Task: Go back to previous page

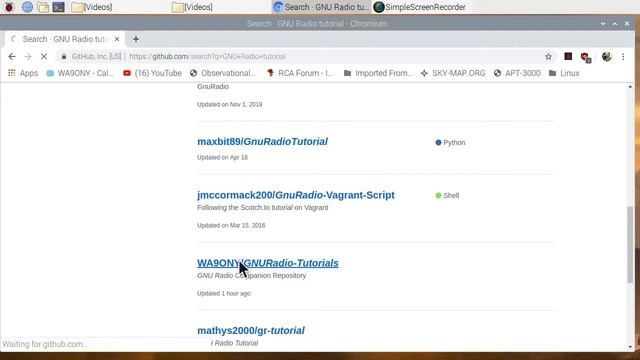Action: [12, 57]
